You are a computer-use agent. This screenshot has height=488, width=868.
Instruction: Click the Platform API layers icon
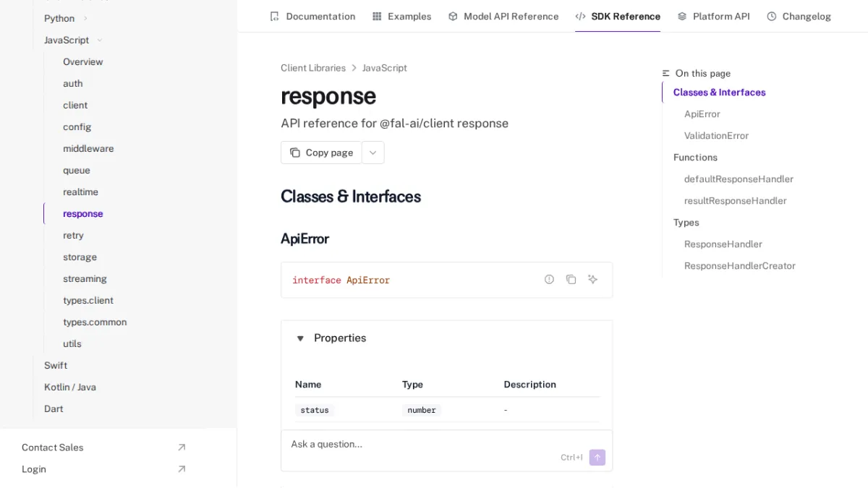[x=682, y=16]
